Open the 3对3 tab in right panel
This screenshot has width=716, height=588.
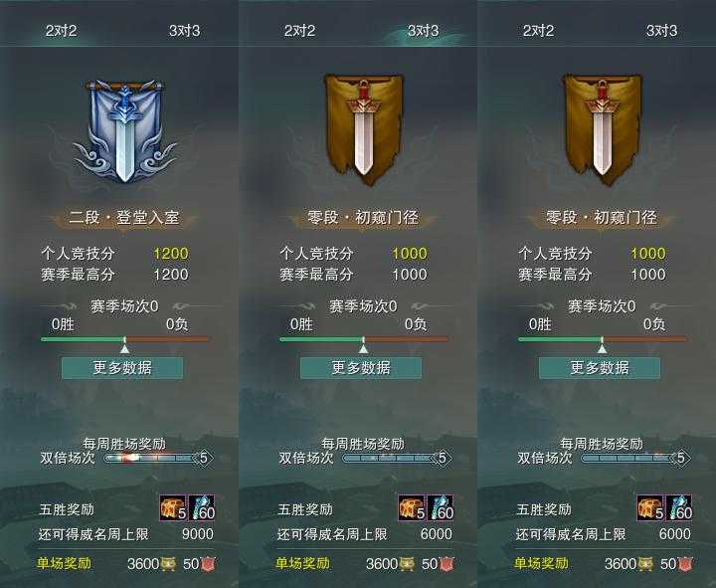click(661, 31)
